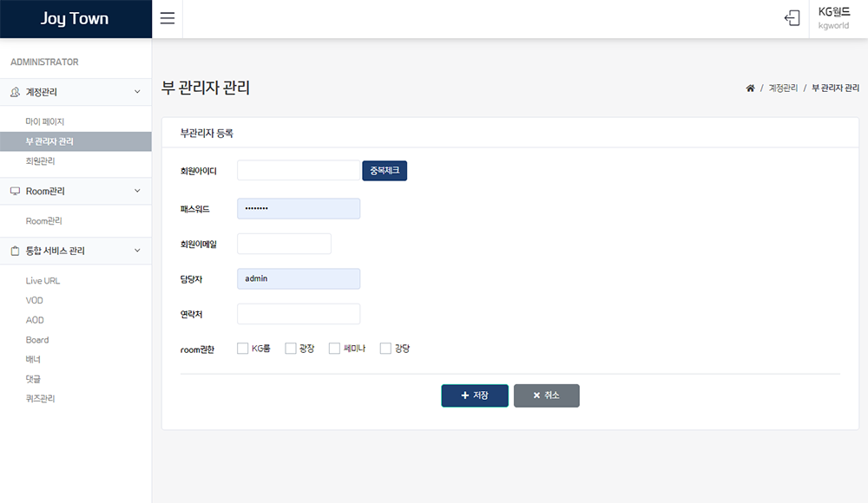Collapse the 통합 서비스 관리 chevron
This screenshot has height=503, width=868.
[x=137, y=251]
